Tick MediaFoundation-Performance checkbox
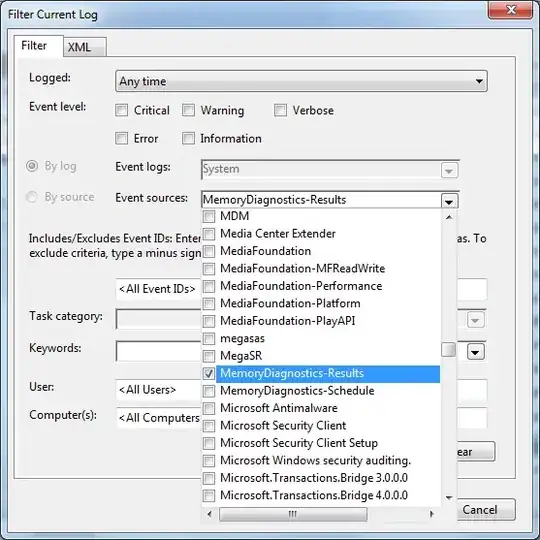Screen dimensions: 540x540 [x=209, y=286]
